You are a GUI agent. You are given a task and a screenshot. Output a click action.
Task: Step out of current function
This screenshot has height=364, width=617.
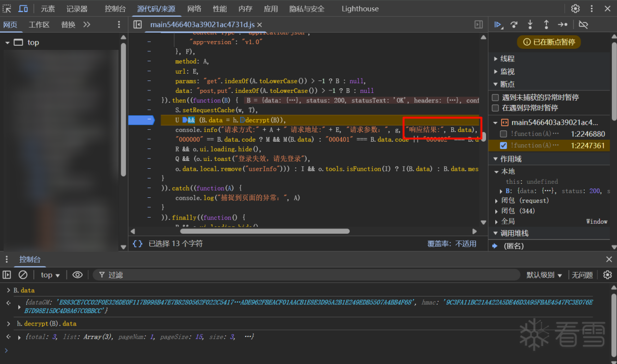(546, 24)
